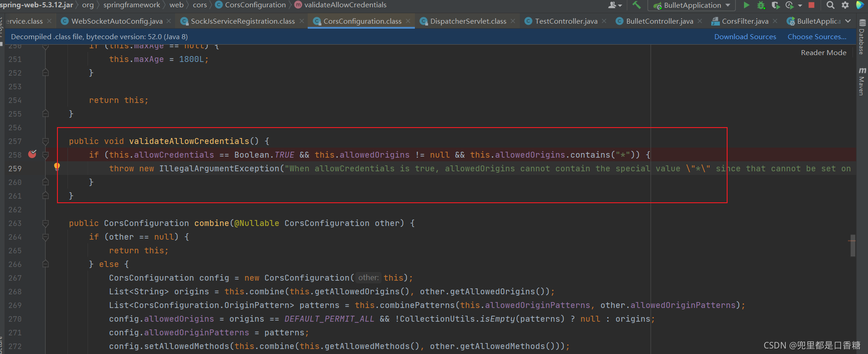Run with Coverage shield icon
The image size is (868, 354).
coord(775,5)
